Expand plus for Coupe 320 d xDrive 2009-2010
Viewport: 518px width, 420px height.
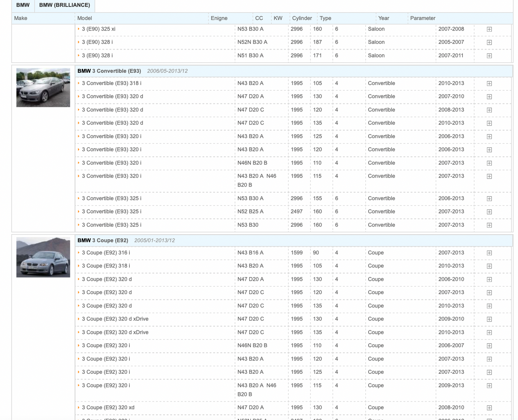489,319
